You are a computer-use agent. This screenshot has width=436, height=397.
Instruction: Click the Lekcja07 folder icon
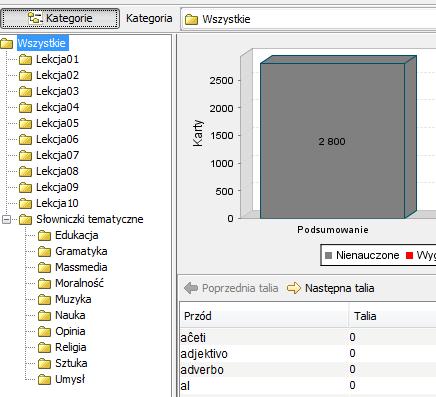(25, 156)
